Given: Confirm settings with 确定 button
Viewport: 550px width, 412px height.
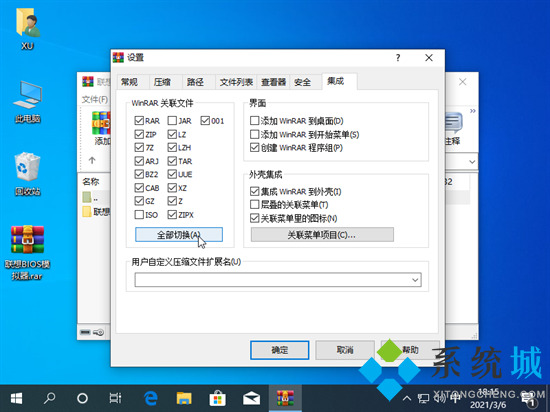Looking at the screenshot, I should pos(280,350).
